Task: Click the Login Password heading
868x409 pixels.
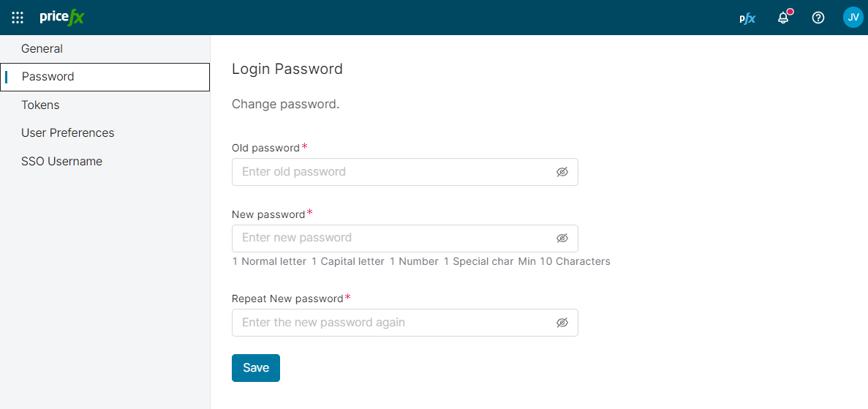Action: 287,70
